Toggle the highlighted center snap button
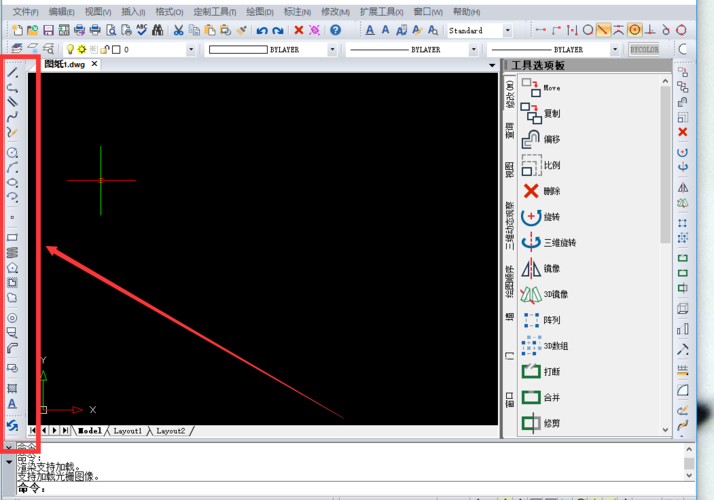714x500 pixels. click(634, 30)
